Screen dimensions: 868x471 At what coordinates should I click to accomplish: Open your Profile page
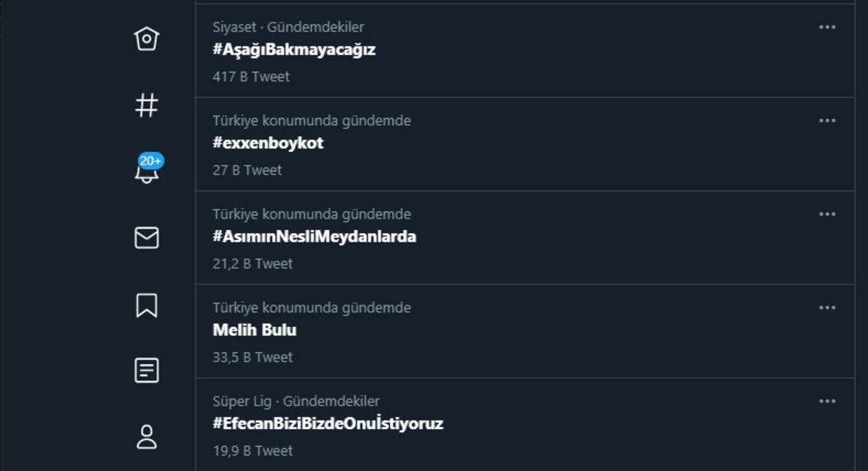146,435
